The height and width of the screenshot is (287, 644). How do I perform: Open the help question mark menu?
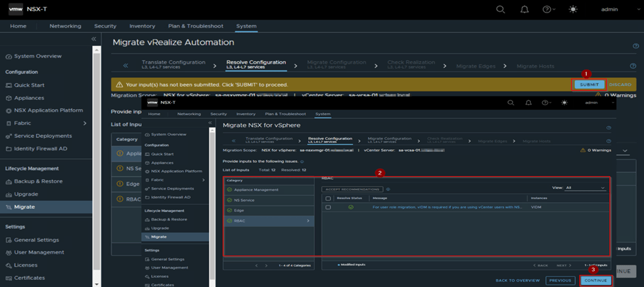click(x=547, y=9)
